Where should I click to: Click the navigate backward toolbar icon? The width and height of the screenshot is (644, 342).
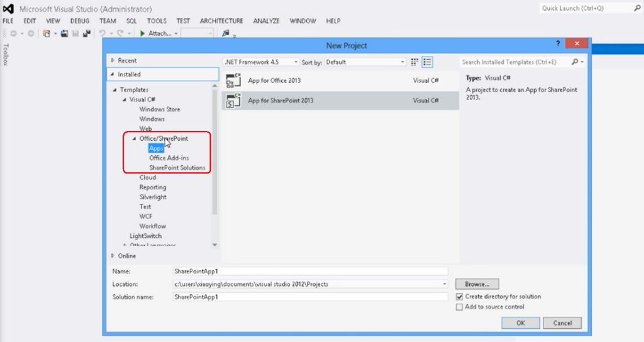[x=14, y=34]
